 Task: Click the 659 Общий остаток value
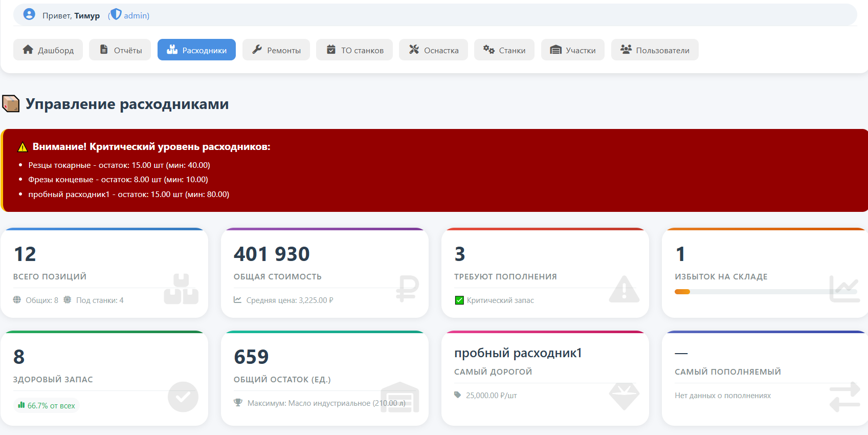pos(251,357)
